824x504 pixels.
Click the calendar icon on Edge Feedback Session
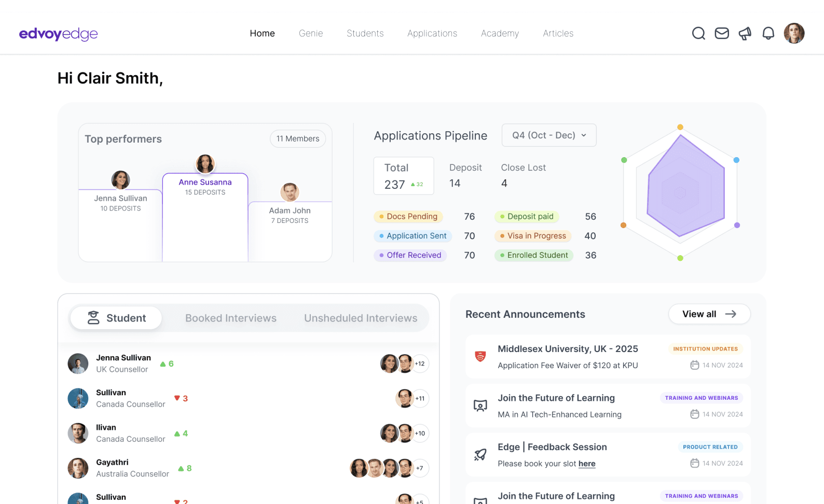tap(695, 463)
